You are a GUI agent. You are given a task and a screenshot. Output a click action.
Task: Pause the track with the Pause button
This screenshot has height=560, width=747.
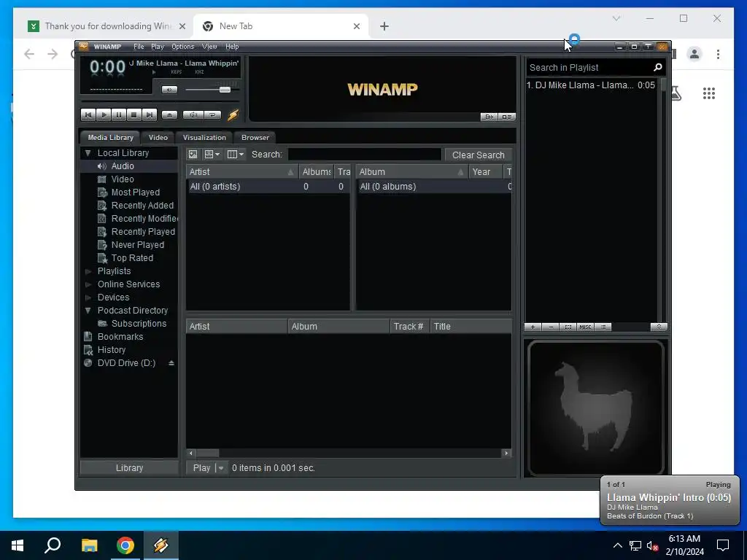tap(119, 114)
